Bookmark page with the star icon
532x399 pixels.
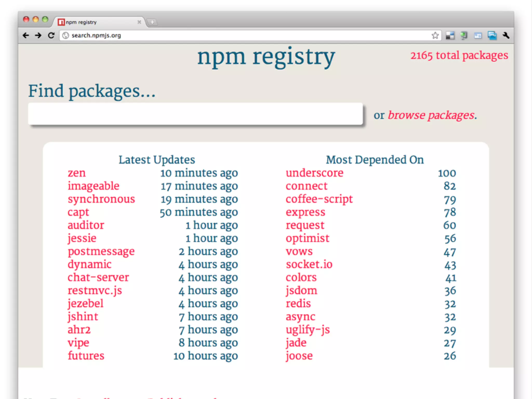point(435,35)
